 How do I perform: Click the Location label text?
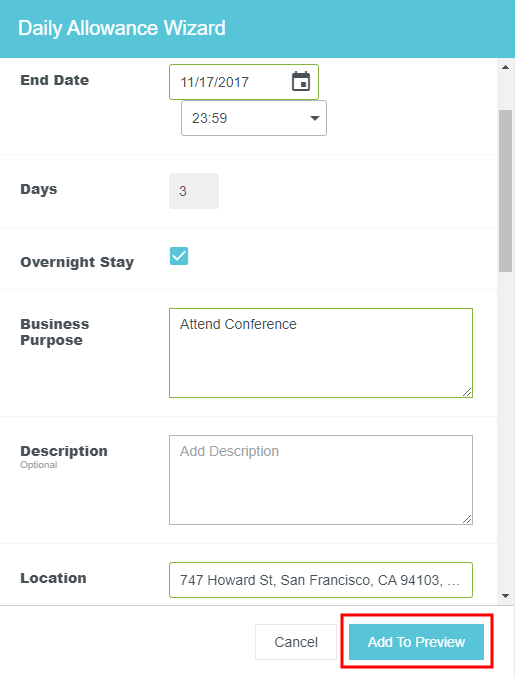[x=53, y=578]
